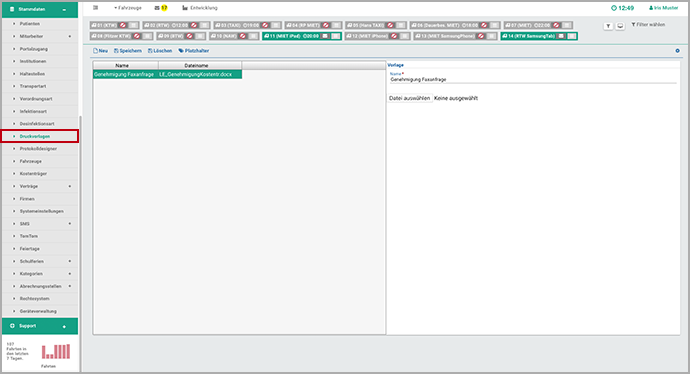Click the red blocked icon on vehicle 03 (TAXI)

pos(265,26)
